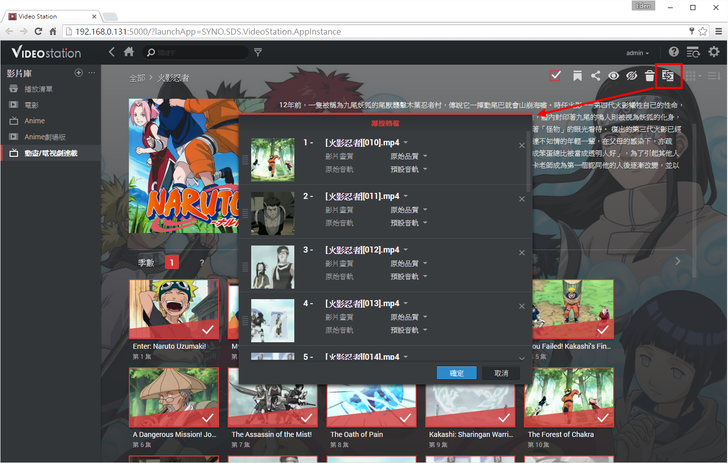This screenshot has width=728, height=463.
Task: Click thumbnail of [火影忍者][012].mp4 in dialog
Action: click(x=273, y=267)
